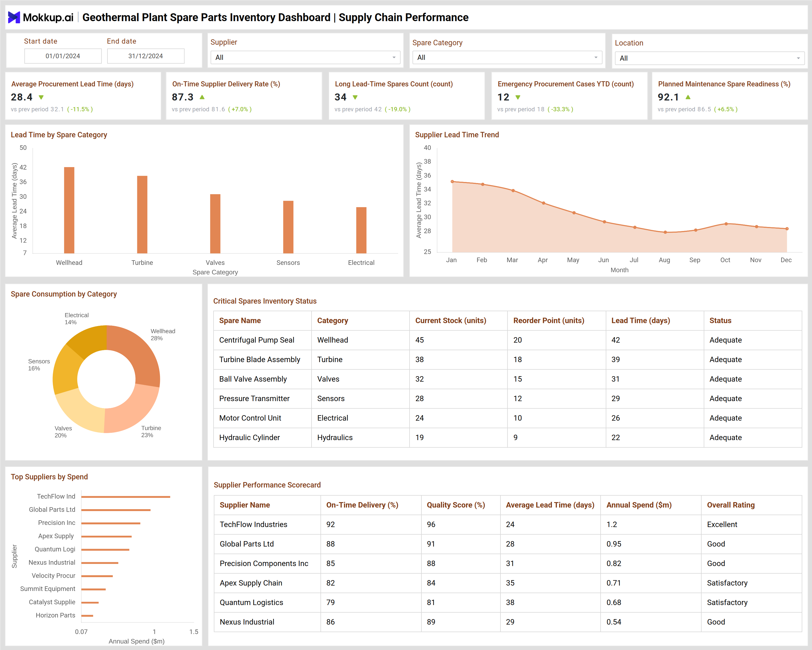The height and width of the screenshot is (650, 812).
Task: Select the Turbine bar in Lead Time chart
Action: click(x=142, y=214)
